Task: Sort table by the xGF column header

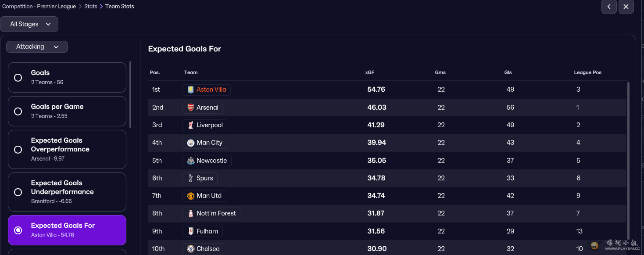Action: pos(369,72)
